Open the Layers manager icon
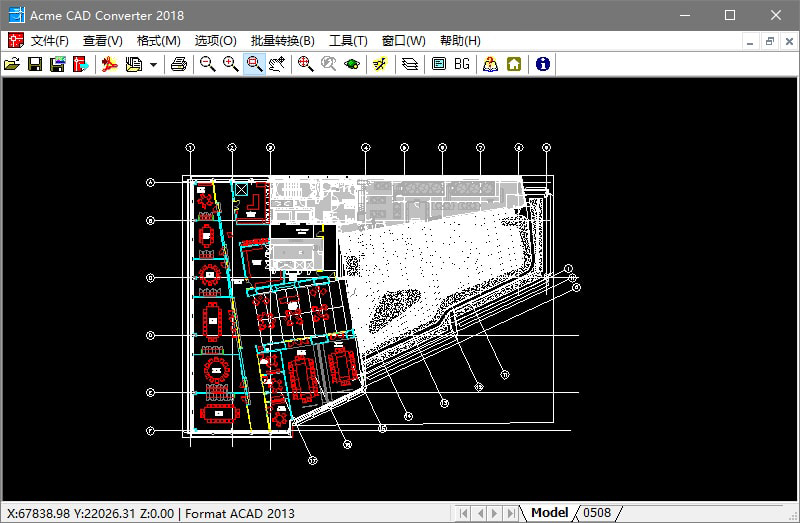 [x=409, y=64]
